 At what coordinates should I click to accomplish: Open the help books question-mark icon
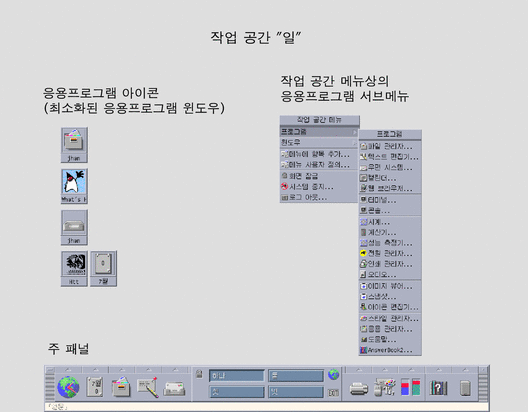[438, 388]
